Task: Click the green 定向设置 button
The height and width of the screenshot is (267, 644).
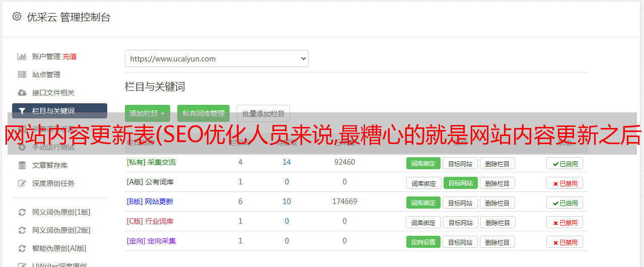Action: click(x=423, y=242)
